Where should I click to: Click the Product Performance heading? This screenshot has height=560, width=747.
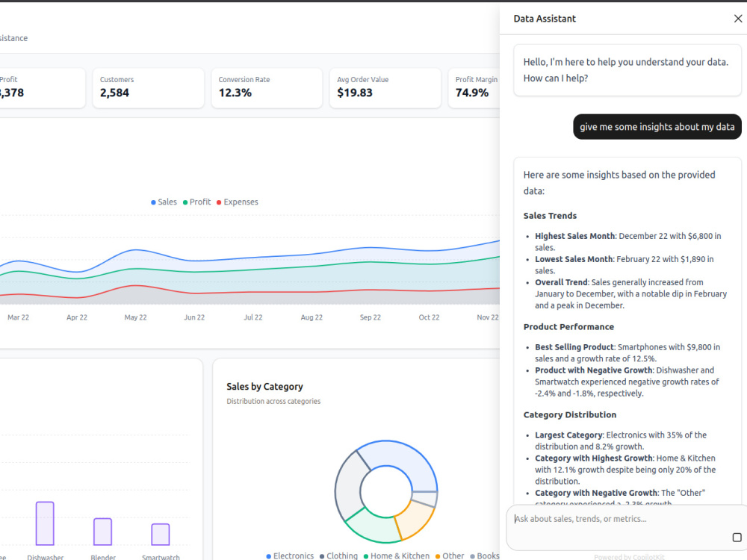(568, 327)
